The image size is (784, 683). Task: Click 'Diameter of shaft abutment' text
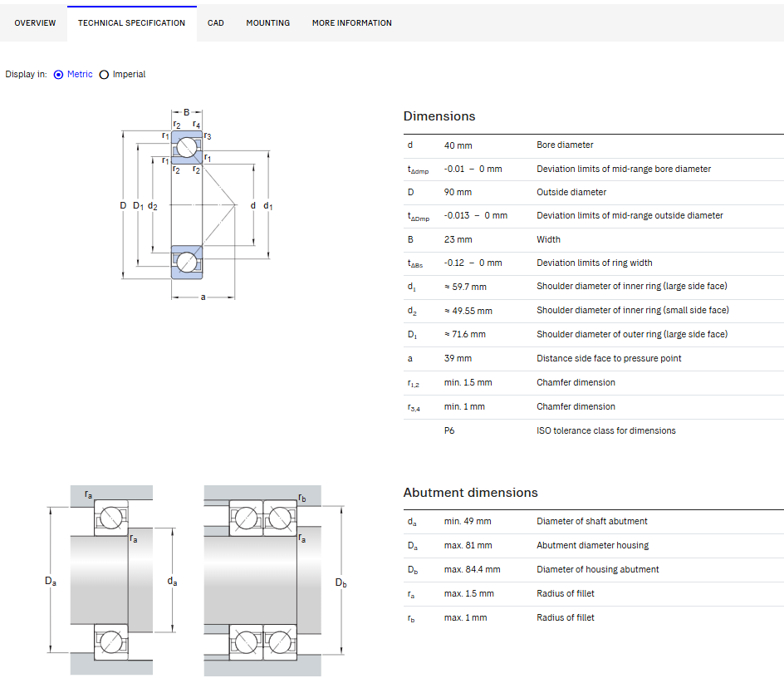click(592, 521)
